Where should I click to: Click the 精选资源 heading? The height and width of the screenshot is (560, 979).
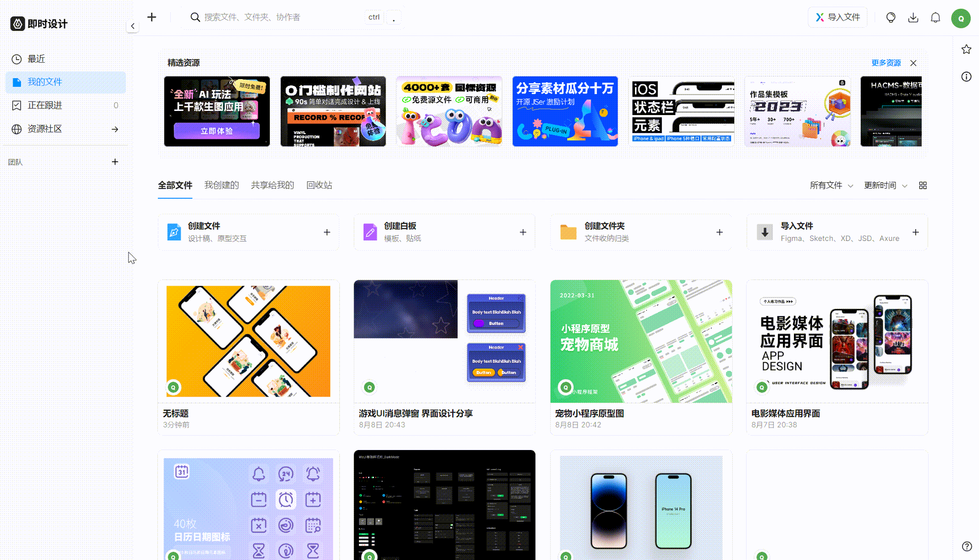click(184, 63)
